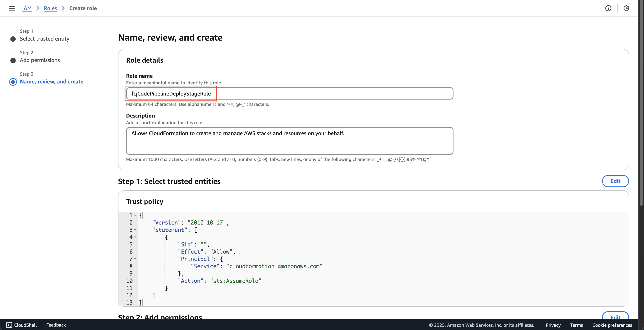Click the Step 1 bullet indicator
The image size is (644, 330).
coord(13,39)
